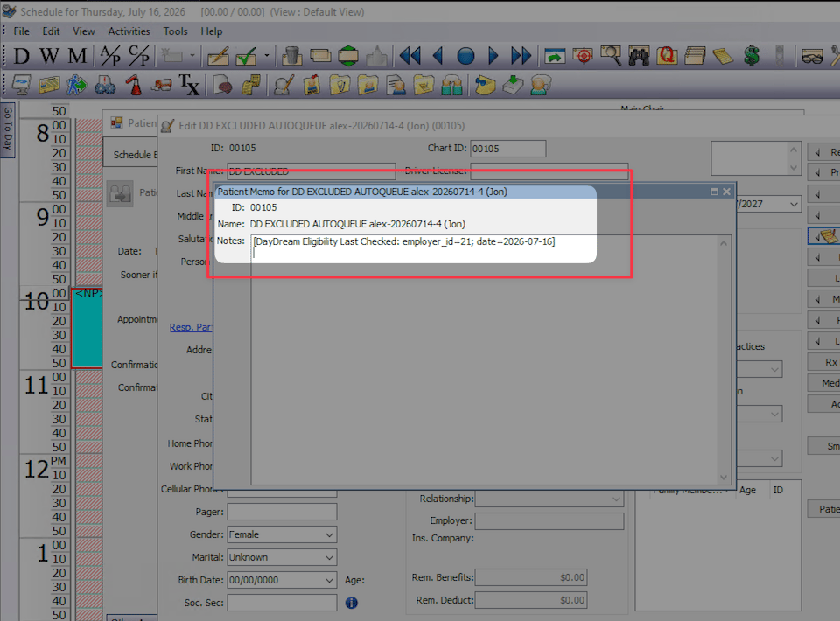840x621 pixels.
Task: Click the green down-arrow import icon
Action: pyautogui.click(x=514, y=85)
